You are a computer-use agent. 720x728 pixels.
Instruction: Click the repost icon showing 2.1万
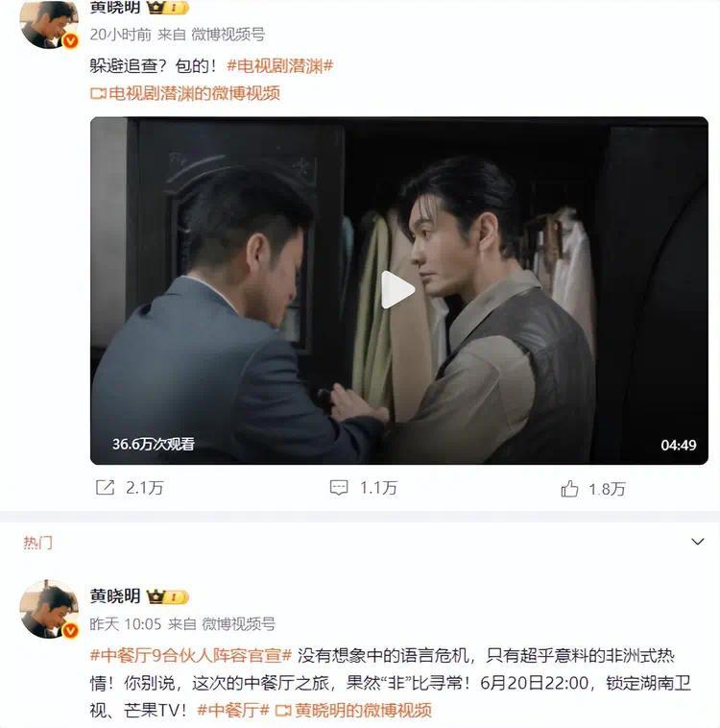(x=105, y=488)
